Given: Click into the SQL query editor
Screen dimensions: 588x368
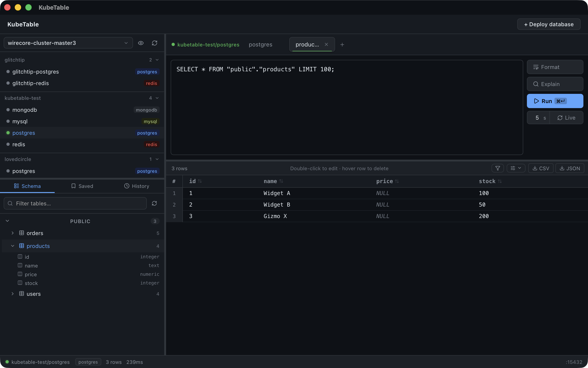Looking at the screenshot, I should tap(347, 107).
